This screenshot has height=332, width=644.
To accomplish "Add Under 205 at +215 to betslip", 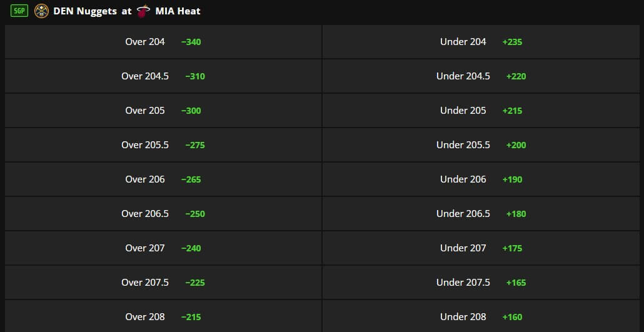I will [483, 111].
